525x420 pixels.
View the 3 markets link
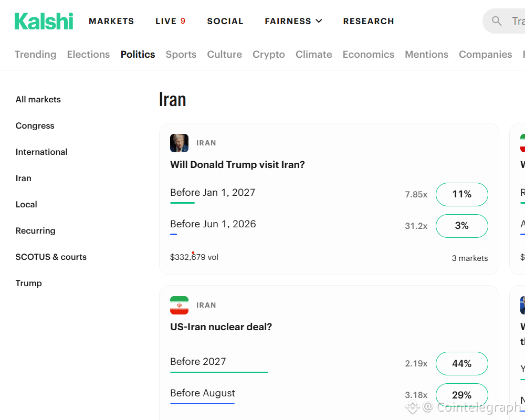click(x=469, y=258)
